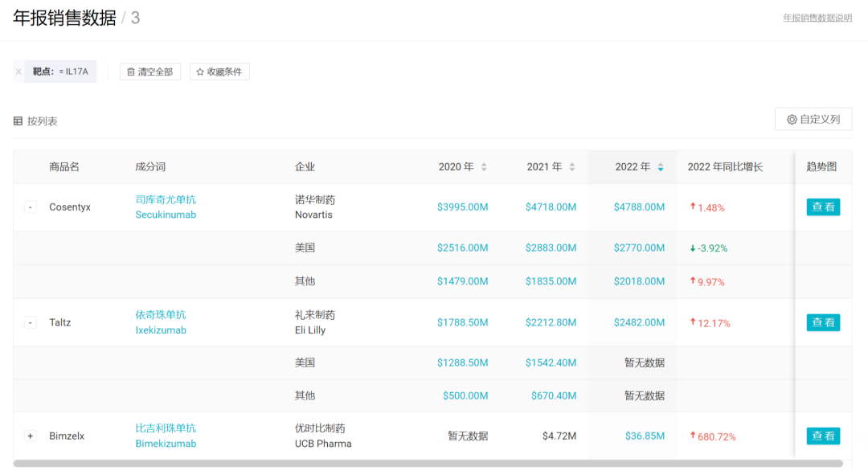
Task: Click the $1288.50M sales value
Action: [x=463, y=362]
